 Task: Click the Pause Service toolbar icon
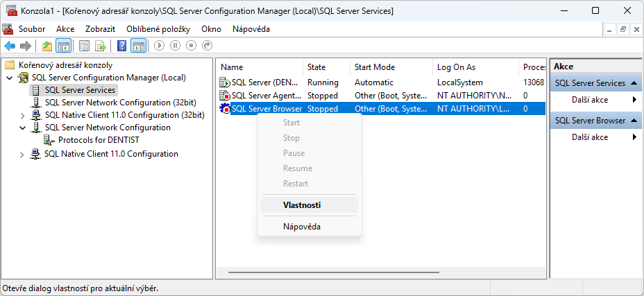point(176,46)
